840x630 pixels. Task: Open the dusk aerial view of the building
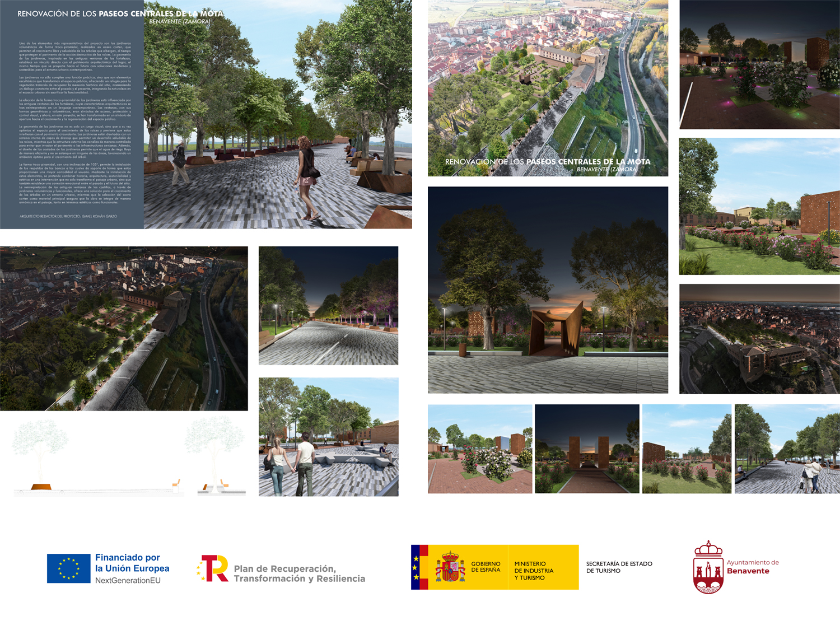point(759,339)
